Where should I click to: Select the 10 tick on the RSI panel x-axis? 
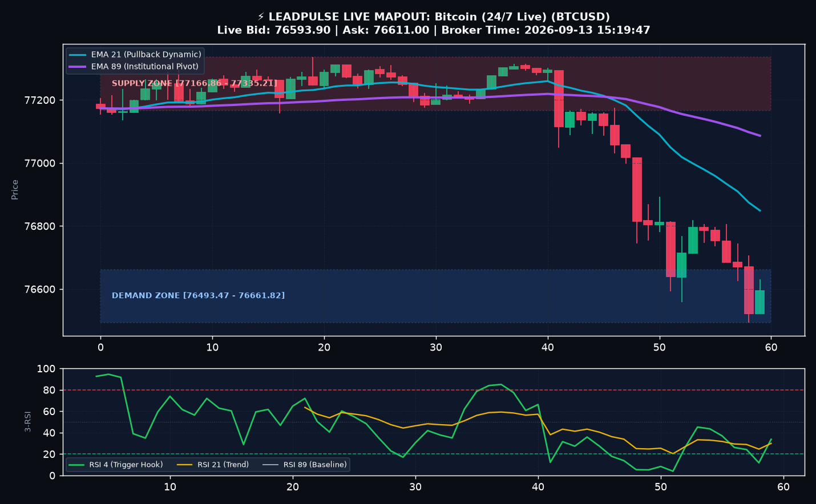coord(170,486)
